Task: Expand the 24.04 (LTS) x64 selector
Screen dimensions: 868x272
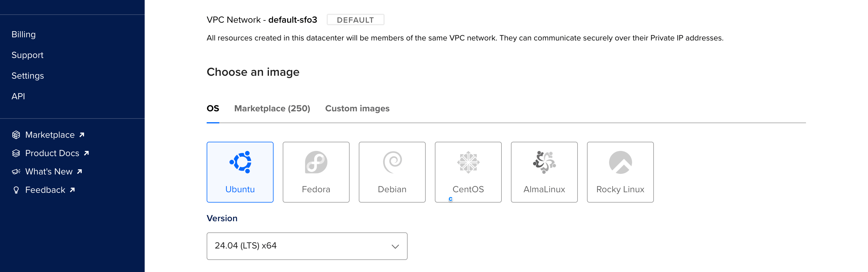Action: click(x=307, y=246)
